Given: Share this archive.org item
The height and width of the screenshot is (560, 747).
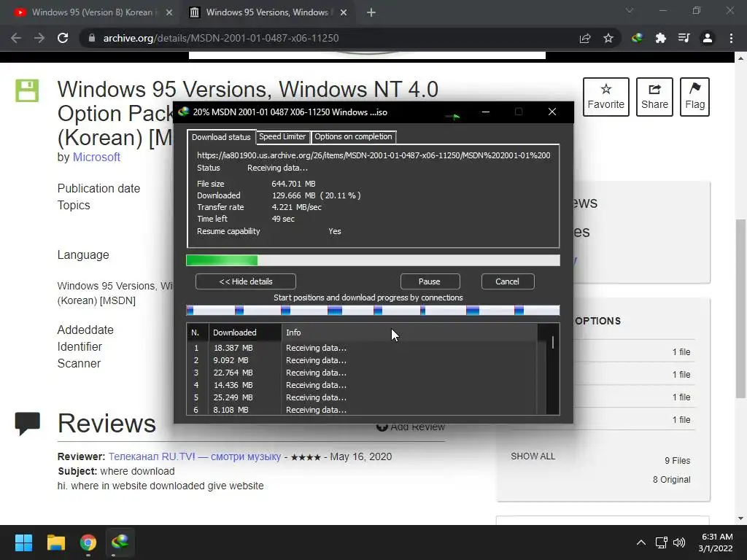Looking at the screenshot, I should click(654, 97).
